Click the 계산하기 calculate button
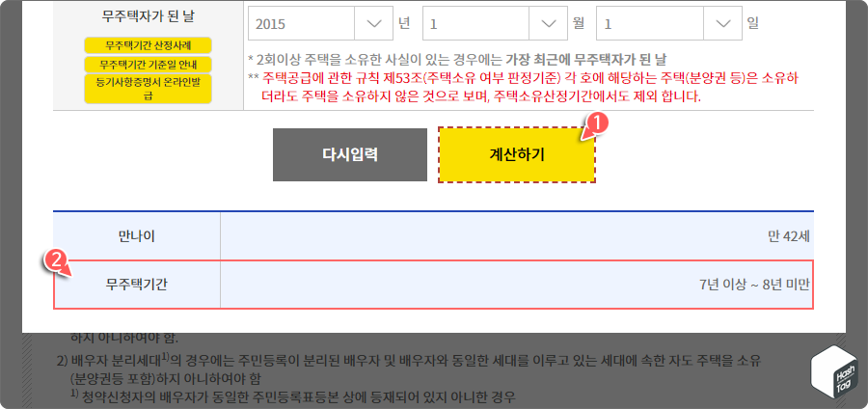868x409 pixels. (517, 154)
